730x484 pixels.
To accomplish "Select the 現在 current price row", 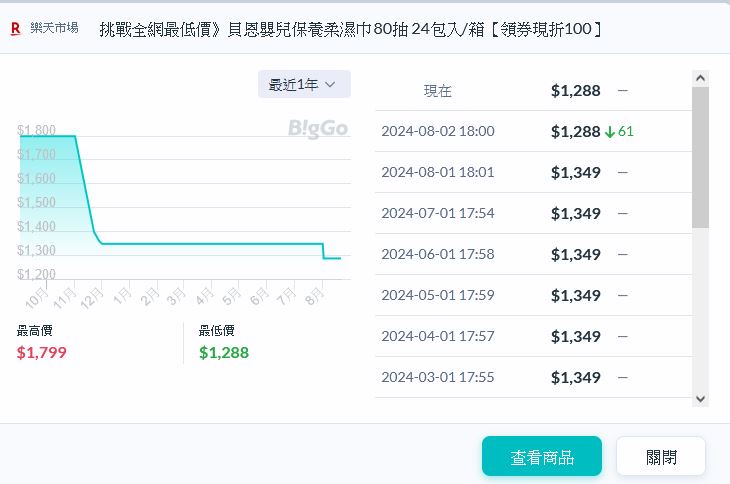I will 532,91.
